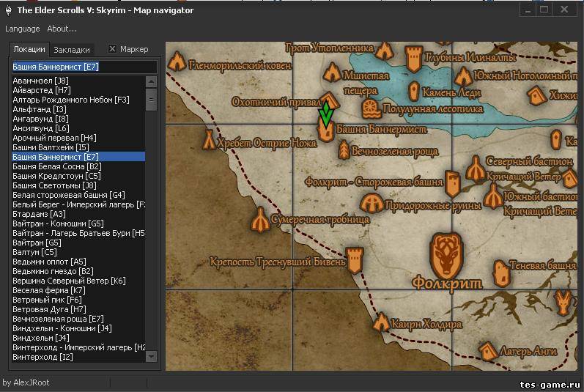Click the Башня Баннермист [E7] search field
Image resolution: width=584 pixels, height=392 pixels.
84,67
